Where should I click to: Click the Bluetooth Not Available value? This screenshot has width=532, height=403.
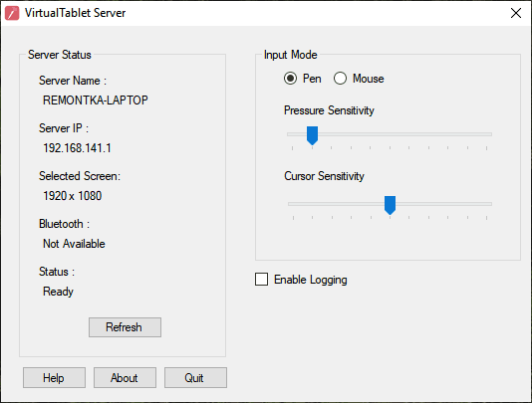[74, 244]
